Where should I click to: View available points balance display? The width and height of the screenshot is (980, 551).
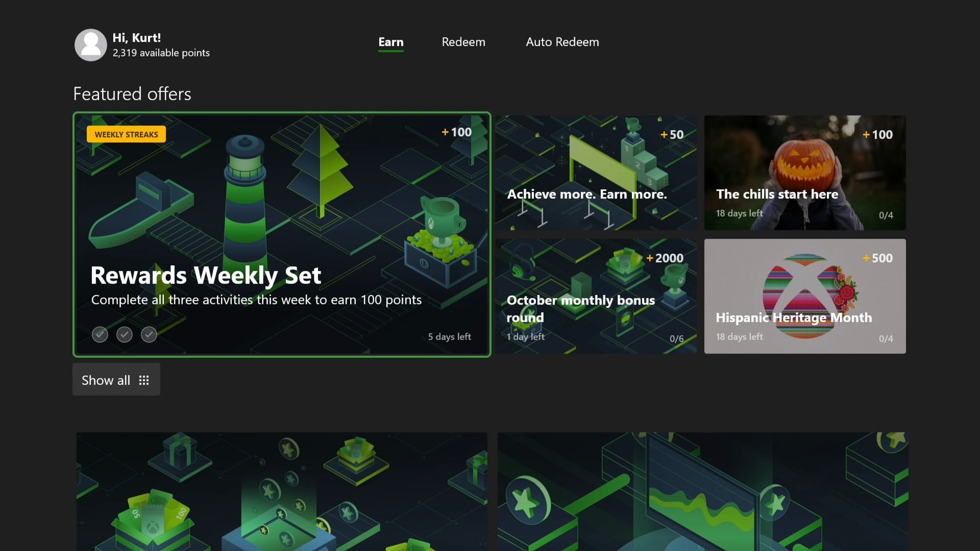pos(160,53)
